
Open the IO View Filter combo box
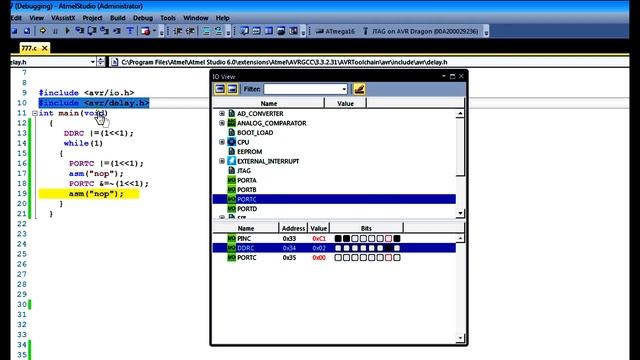(x=305, y=89)
